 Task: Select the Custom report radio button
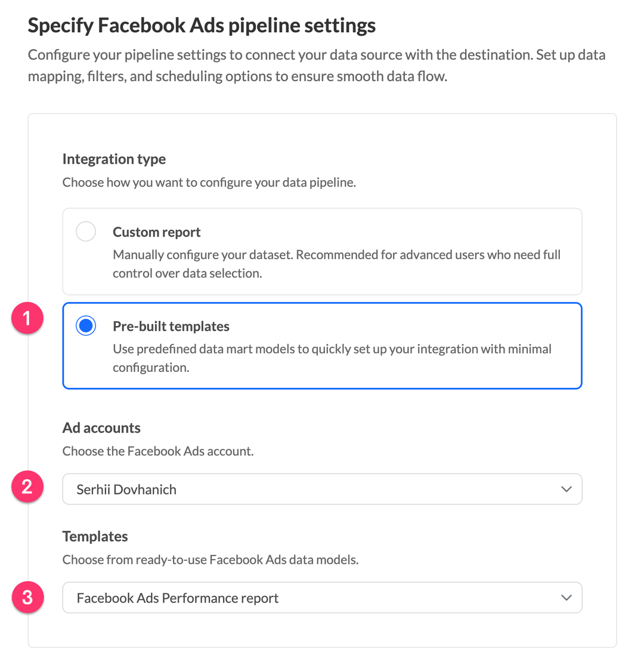pyautogui.click(x=85, y=231)
